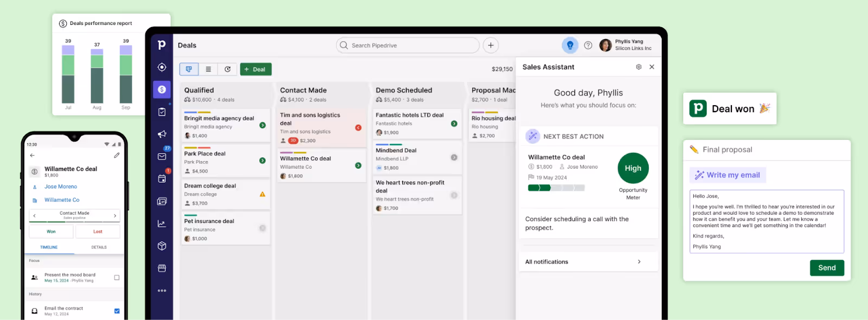
Task: Expand All notifications row
Action: [x=589, y=261]
